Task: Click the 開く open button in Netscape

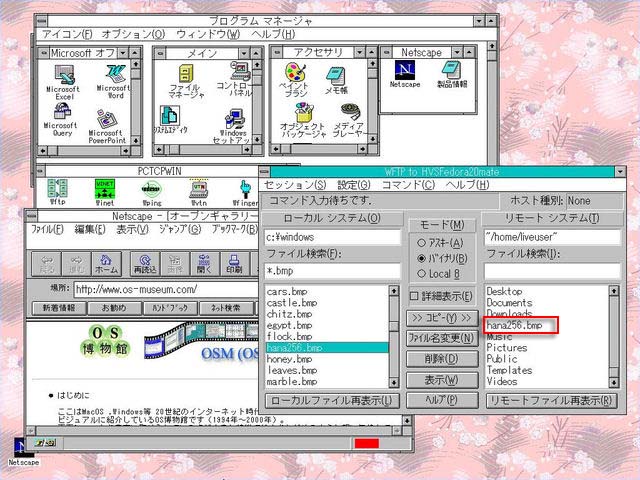Action: point(204,264)
